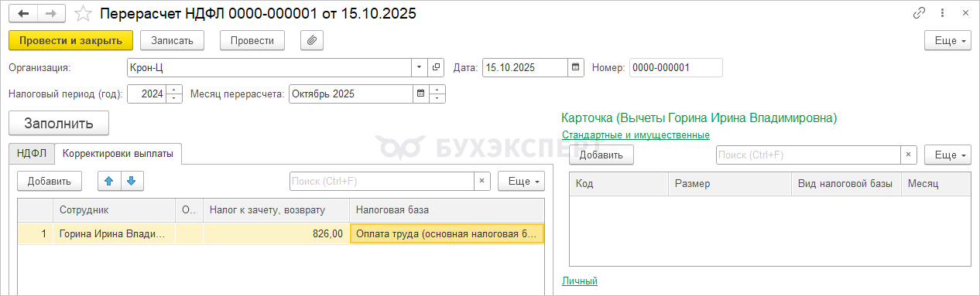Viewport: 980px width, 296px height.
Task: Clear the deductions card search field
Action: click(x=909, y=155)
